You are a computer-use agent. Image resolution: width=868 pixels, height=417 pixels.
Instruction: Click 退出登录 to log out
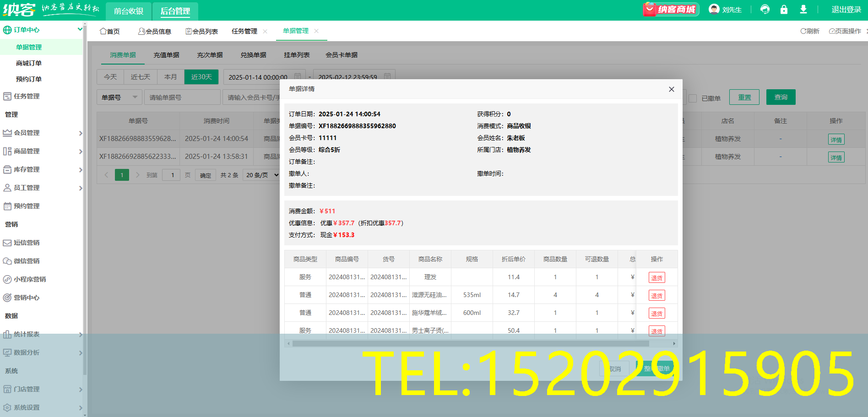[846, 10]
